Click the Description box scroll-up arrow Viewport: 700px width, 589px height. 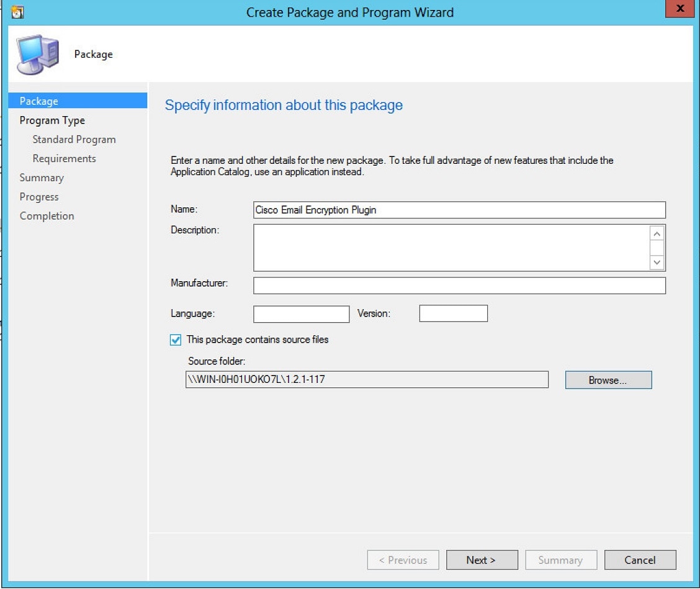pos(657,233)
